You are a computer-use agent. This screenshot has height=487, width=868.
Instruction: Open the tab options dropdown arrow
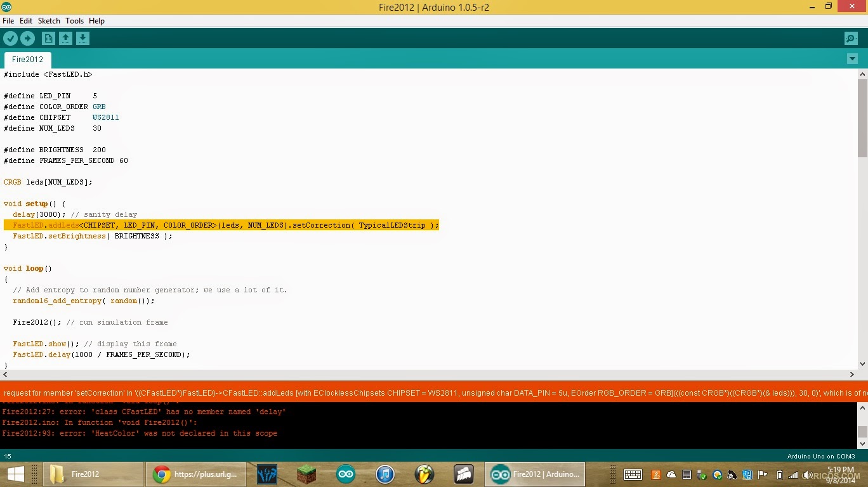[852, 59]
